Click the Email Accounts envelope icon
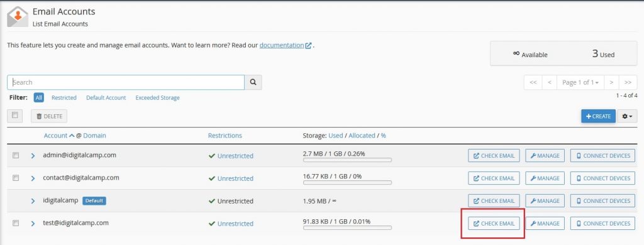 coord(17,16)
